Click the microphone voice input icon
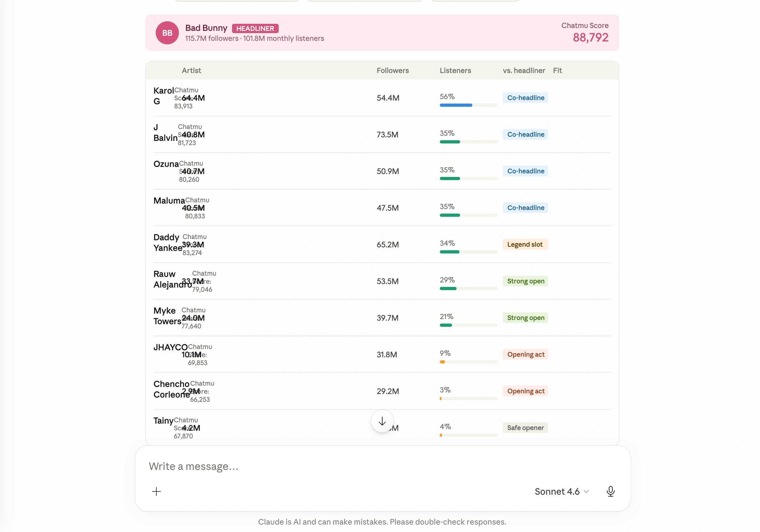This screenshot has height=532, width=760. tap(610, 491)
